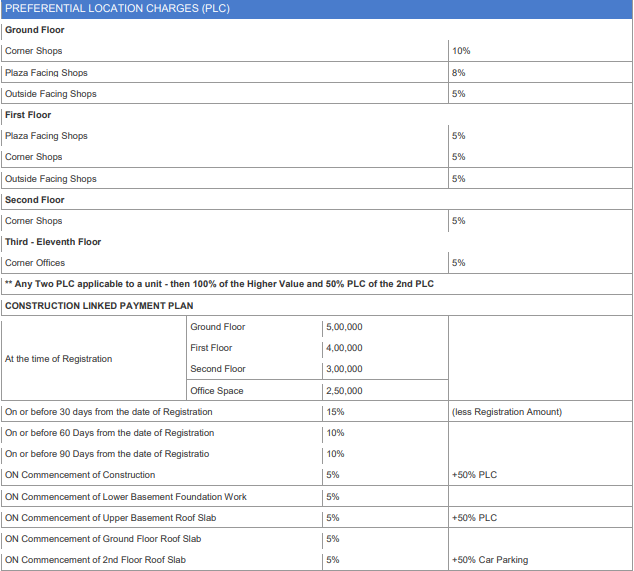This screenshot has height=571, width=634.
Task: Click 'ON Commencement of Construction' label
Action: coord(80,475)
